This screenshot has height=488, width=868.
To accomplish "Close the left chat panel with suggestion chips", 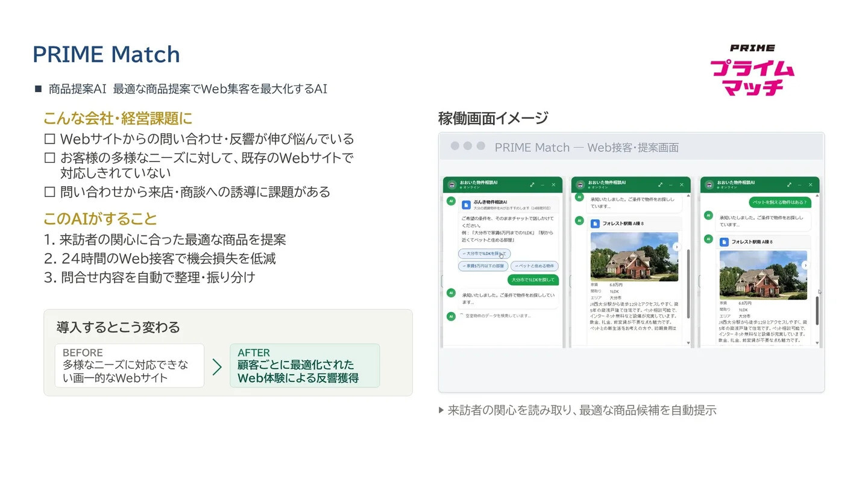I will [x=554, y=185].
